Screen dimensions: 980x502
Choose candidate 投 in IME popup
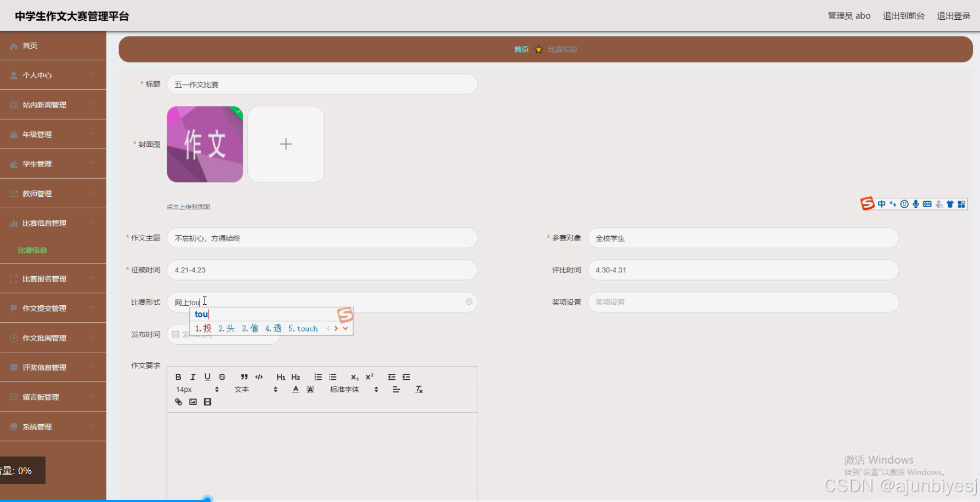coord(203,328)
